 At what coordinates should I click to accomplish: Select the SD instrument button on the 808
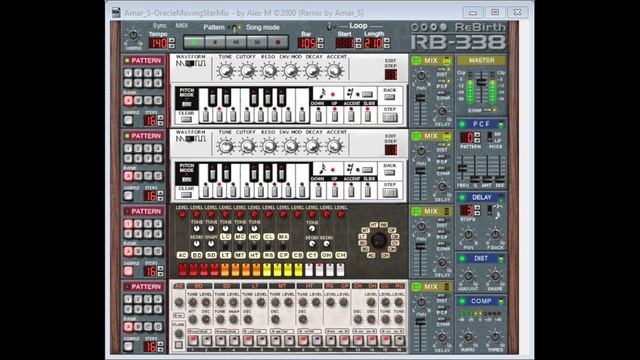pyautogui.click(x=211, y=255)
